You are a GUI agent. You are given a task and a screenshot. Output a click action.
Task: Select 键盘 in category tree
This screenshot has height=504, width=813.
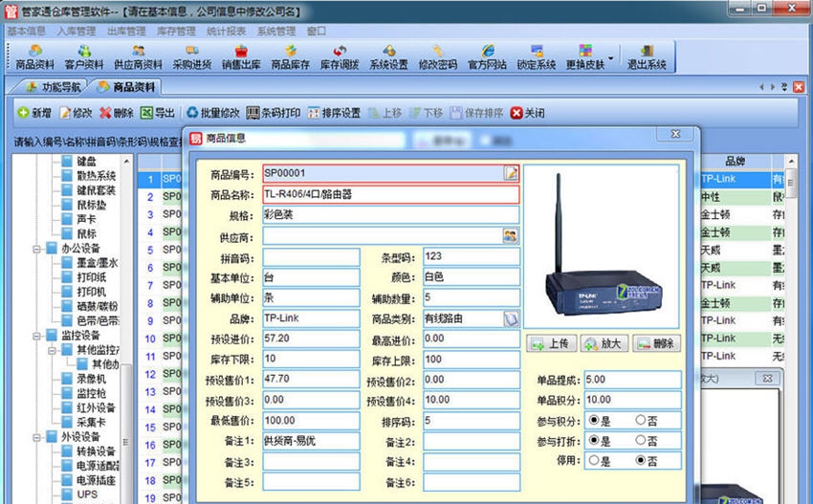86,162
